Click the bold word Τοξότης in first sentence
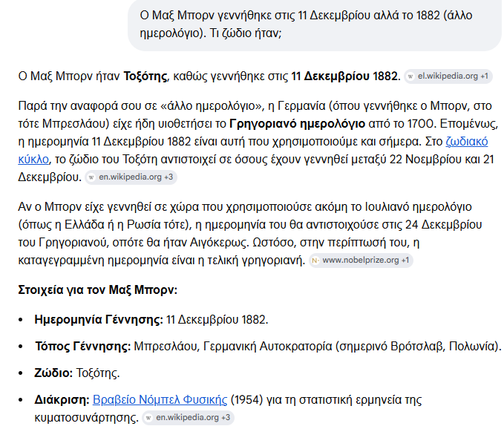This screenshot has height=429, width=504. (x=145, y=76)
